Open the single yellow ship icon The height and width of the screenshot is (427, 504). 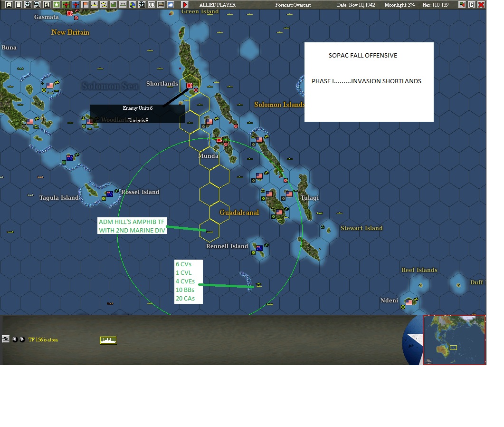point(95,4)
